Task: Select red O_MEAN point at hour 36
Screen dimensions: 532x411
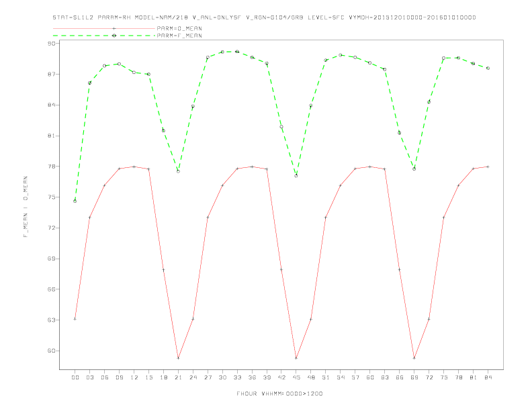Action: click(252, 167)
